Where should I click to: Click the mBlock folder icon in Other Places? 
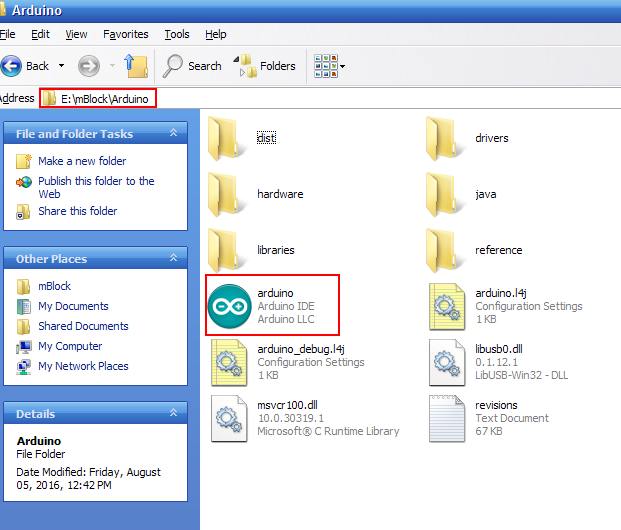(x=23, y=286)
